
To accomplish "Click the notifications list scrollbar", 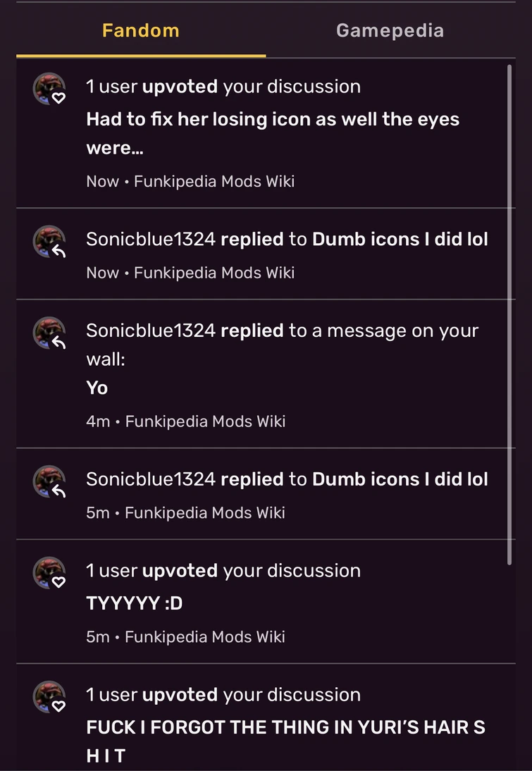I will pyautogui.click(x=510, y=314).
